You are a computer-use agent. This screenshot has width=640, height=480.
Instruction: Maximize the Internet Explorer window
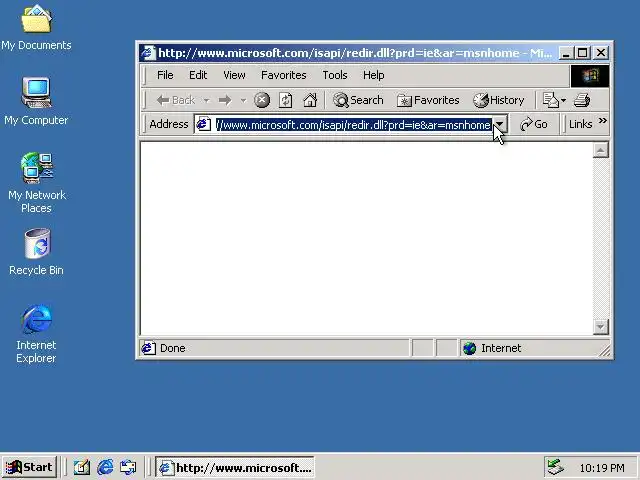[x=582, y=53]
